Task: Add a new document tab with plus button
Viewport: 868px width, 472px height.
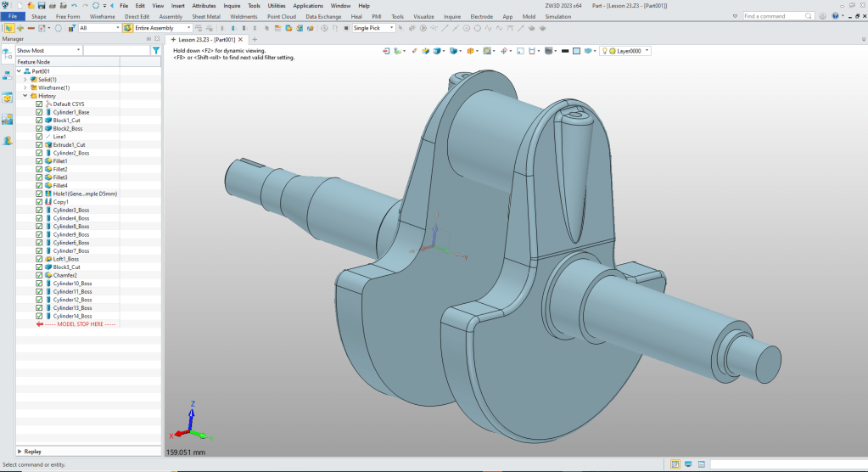Action: (255, 40)
